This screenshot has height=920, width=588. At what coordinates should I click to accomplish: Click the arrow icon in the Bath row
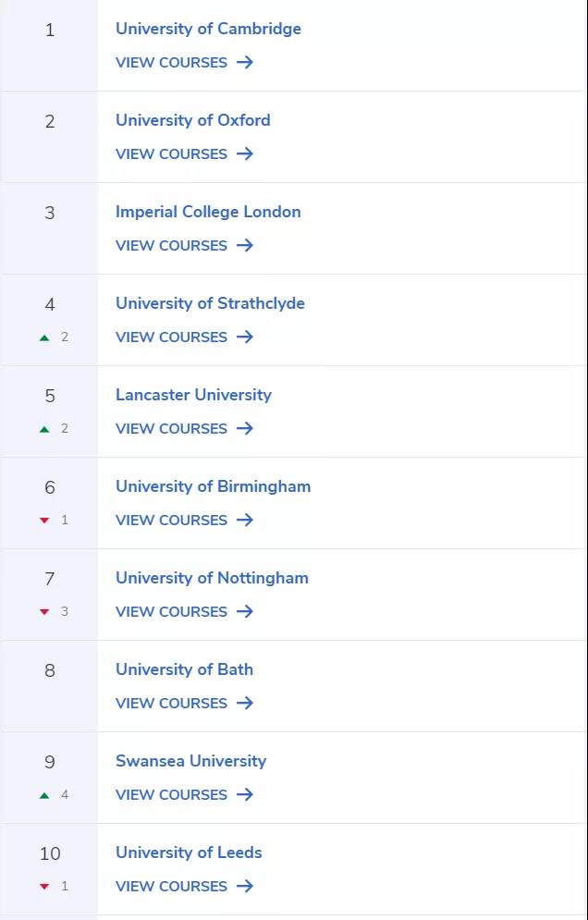[x=245, y=703]
